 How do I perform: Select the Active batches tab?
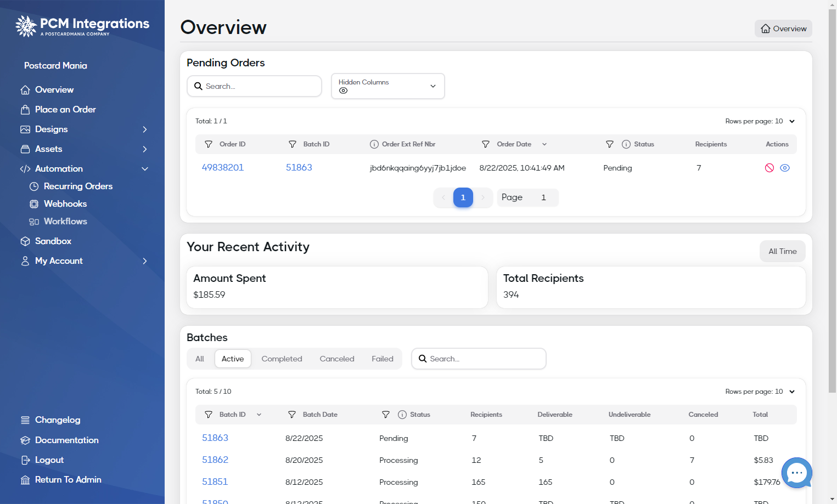(x=233, y=359)
